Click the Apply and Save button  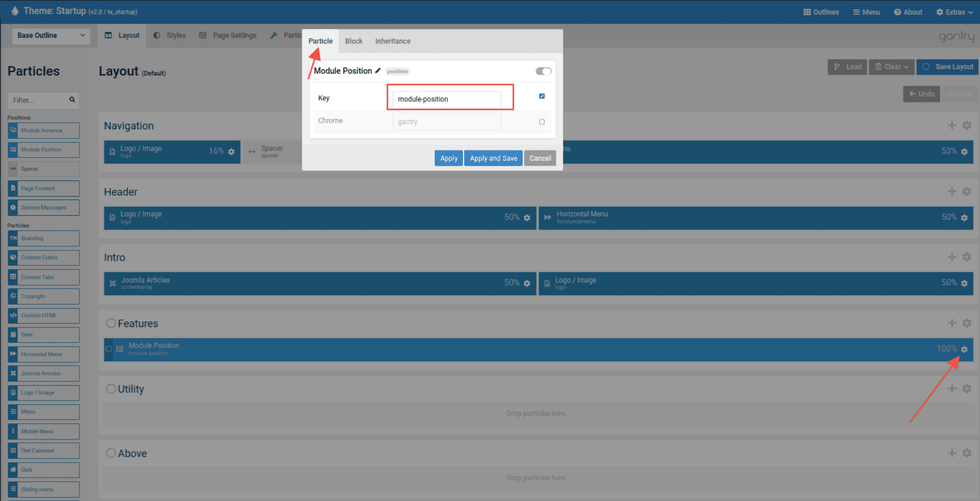click(493, 158)
